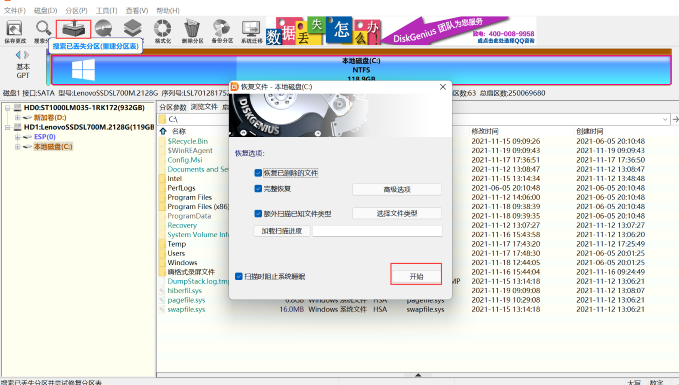This screenshot has height=385, width=679.
Task: Click the up-directory arrow beside 名称
Action: (x=163, y=131)
